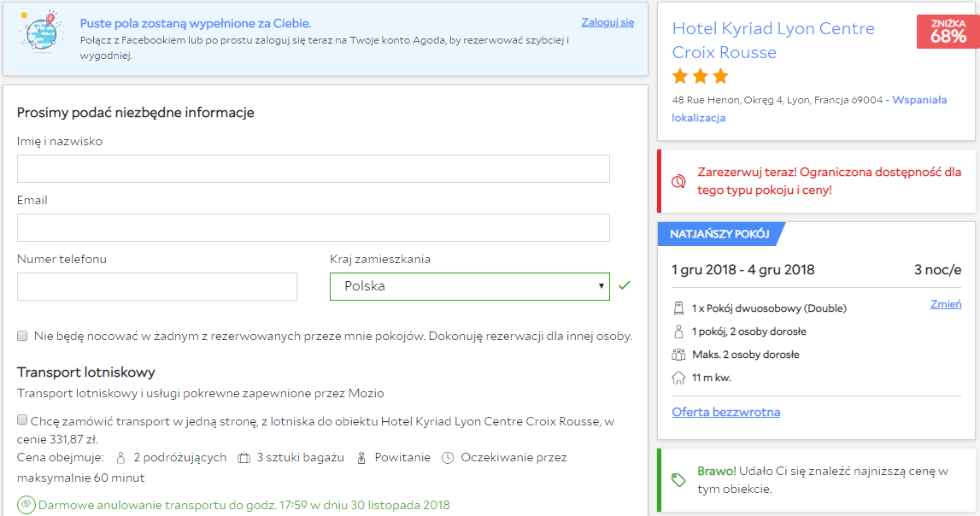
Task: Open the Oferta bezzwrotna link
Action: point(725,412)
